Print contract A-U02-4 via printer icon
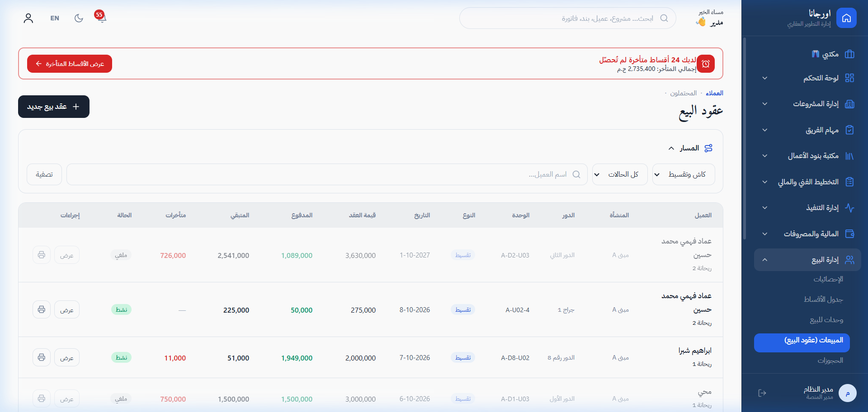Viewport: 868px width, 412px height. coord(42,309)
